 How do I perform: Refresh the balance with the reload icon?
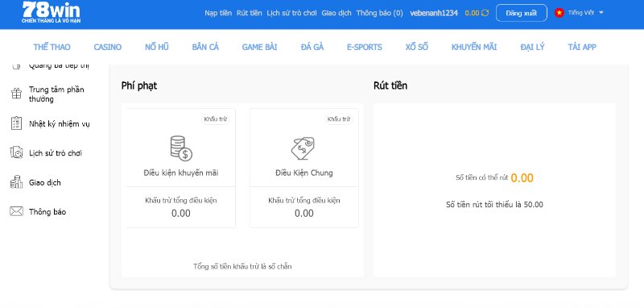[485, 13]
